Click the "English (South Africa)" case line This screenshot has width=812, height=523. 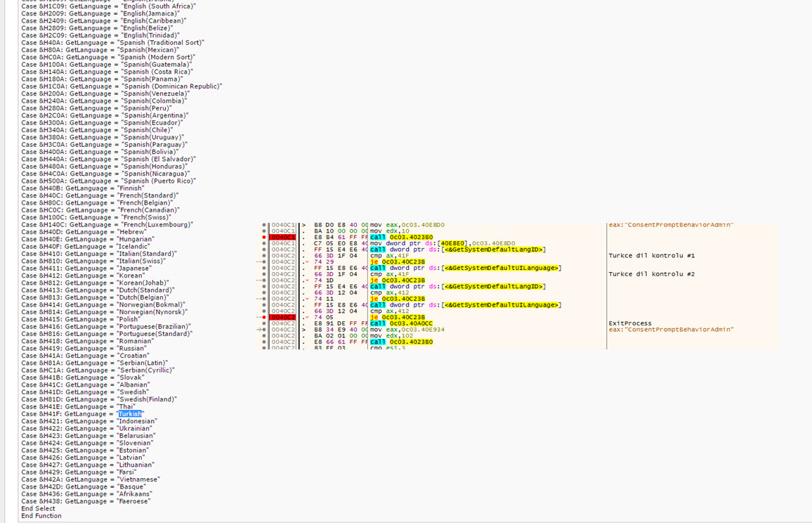click(x=108, y=6)
